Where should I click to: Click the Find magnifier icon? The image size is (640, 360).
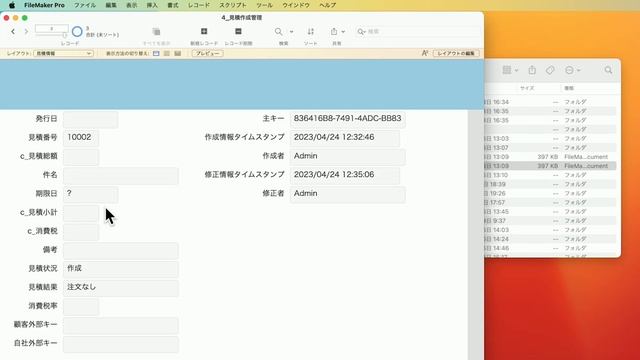tap(278, 31)
